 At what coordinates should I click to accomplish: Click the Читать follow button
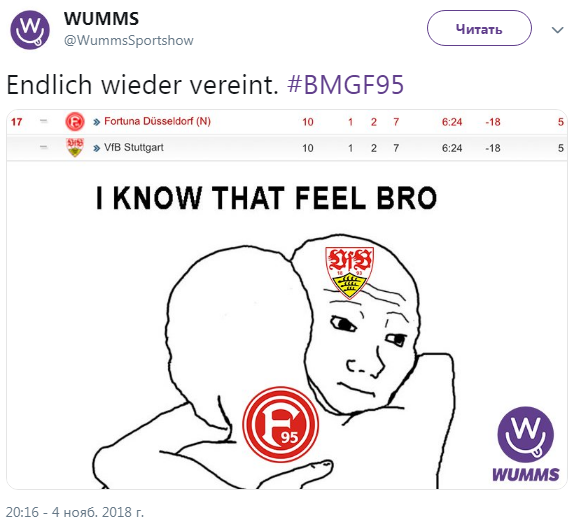click(479, 28)
